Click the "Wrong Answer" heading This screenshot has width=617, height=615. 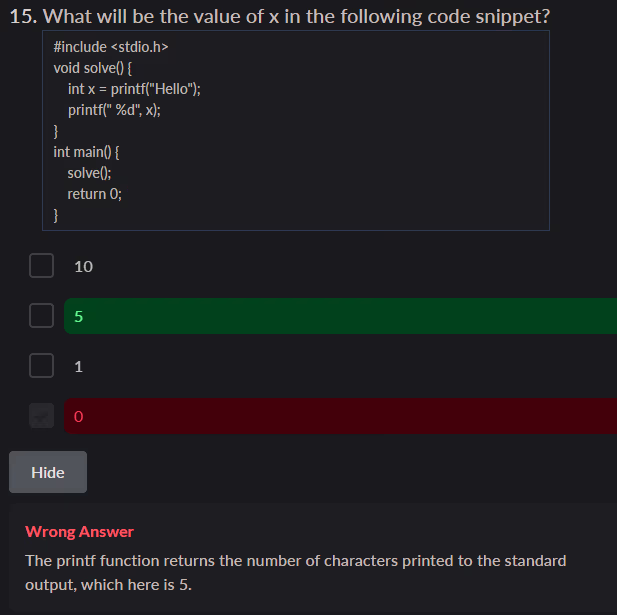pyautogui.click(x=79, y=532)
